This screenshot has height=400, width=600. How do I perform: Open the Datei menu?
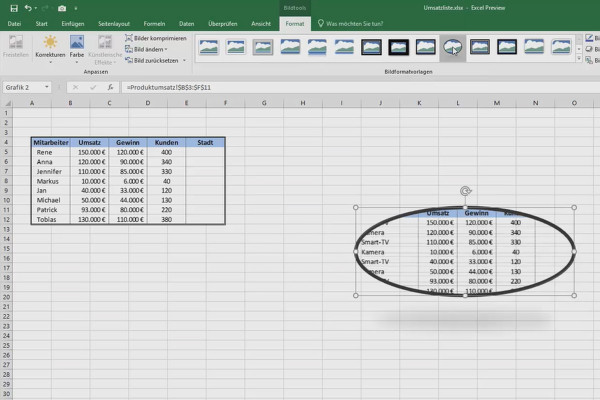click(14, 24)
